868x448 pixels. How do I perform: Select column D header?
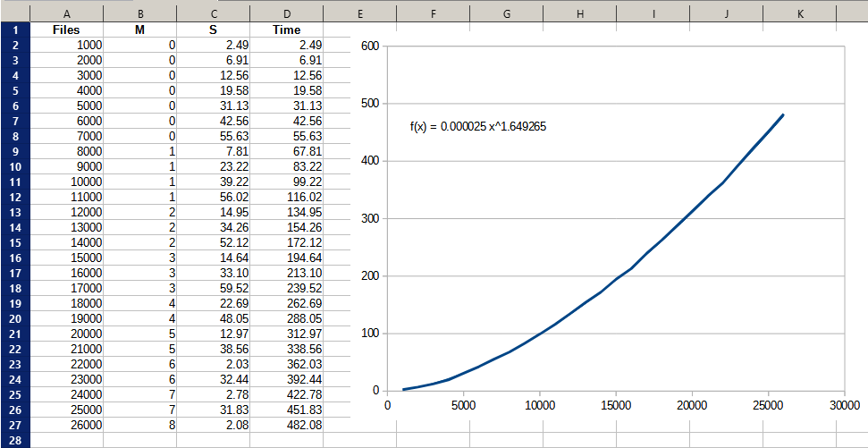point(287,13)
